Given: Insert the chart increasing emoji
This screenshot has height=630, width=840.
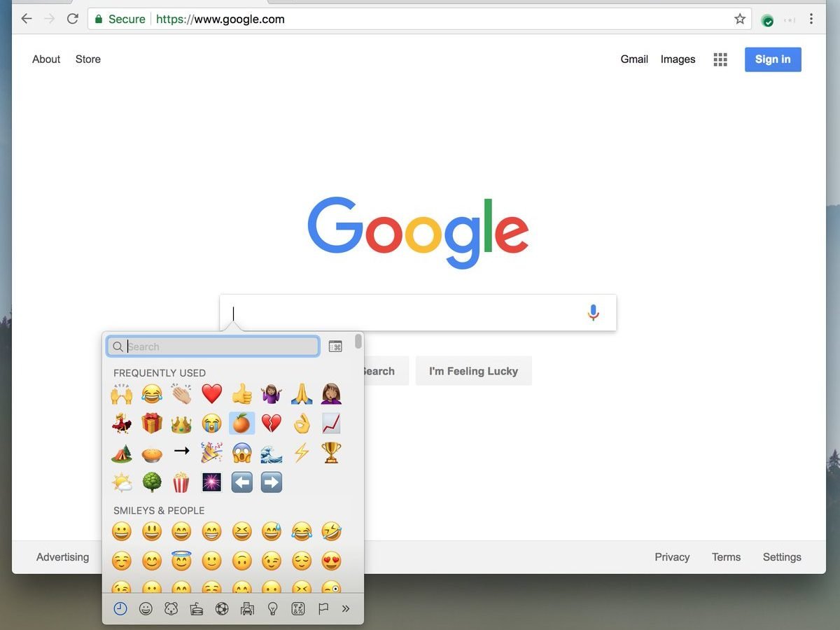Looking at the screenshot, I should (x=331, y=423).
